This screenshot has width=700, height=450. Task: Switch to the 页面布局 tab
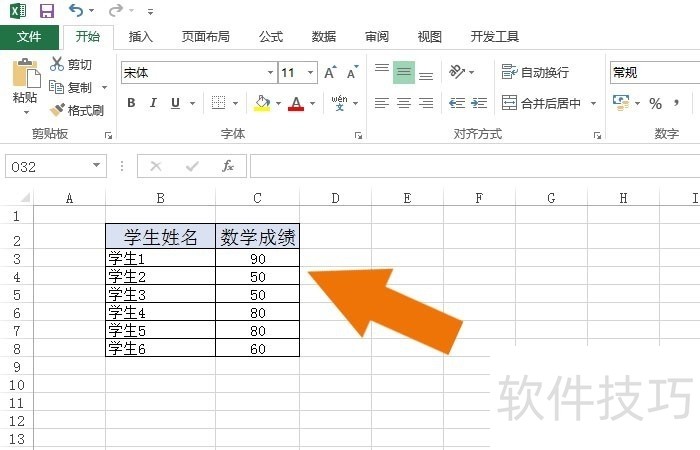point(206,37)
